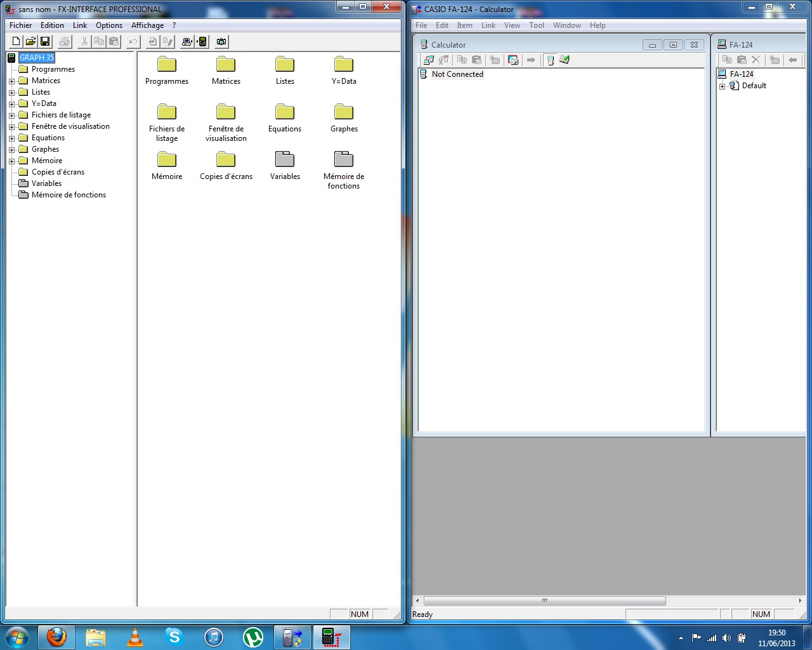812x650 pixels.
Task: Click the red-framed screen capture icon in FA-124
Action: tap(513, 60)
